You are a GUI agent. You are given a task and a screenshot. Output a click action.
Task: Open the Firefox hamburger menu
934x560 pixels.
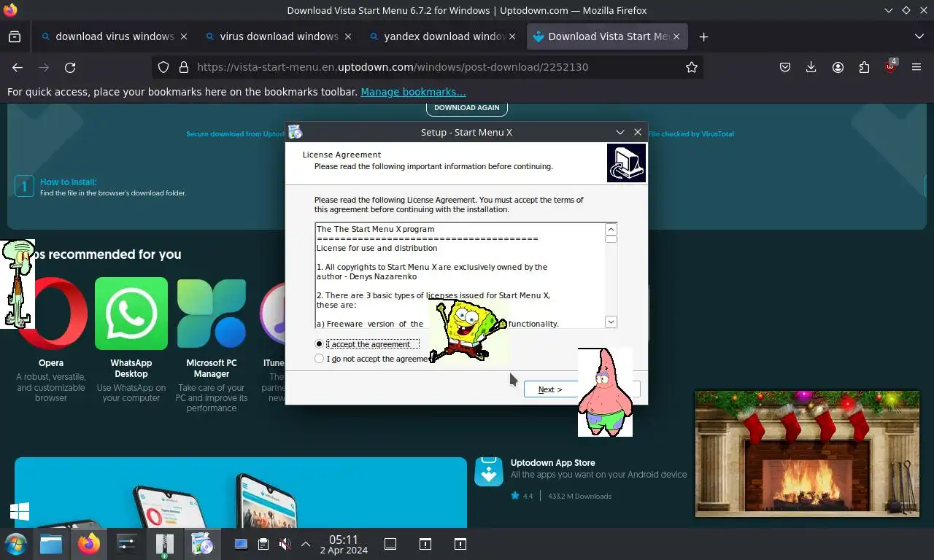[x=916, y=67]
